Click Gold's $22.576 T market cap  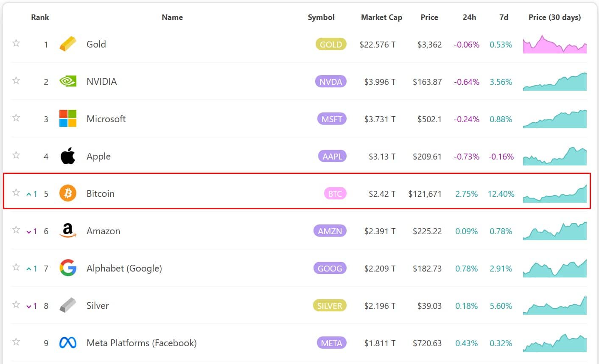click(378, 45)
